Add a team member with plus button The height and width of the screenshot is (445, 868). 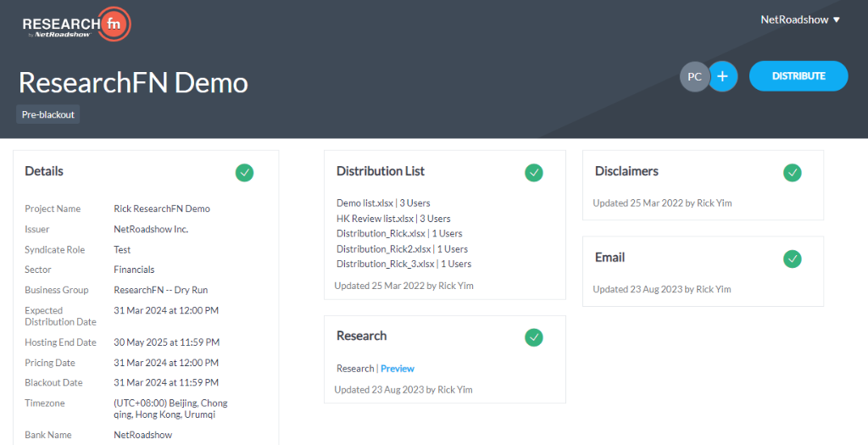(722, 76)
